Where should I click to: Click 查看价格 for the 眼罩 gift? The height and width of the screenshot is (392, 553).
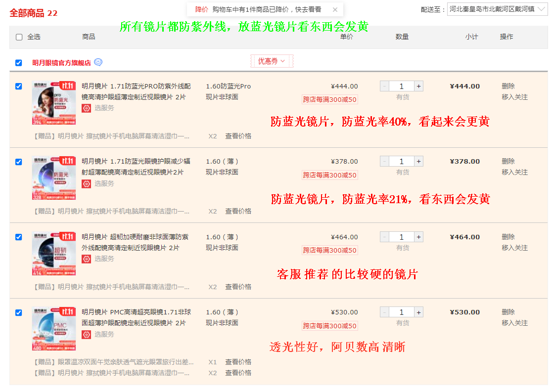pyautogui.click(x=238, y=362)
